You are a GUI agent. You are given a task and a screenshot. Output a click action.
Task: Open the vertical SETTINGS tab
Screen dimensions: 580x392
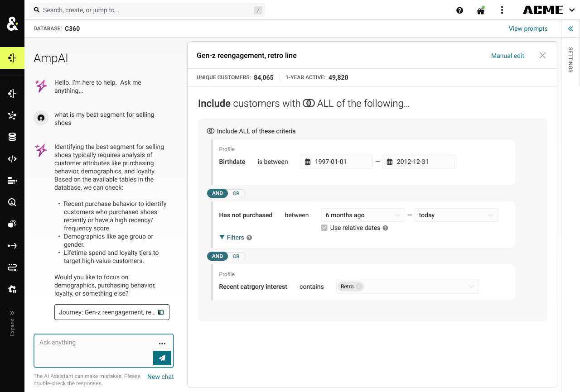570,60
